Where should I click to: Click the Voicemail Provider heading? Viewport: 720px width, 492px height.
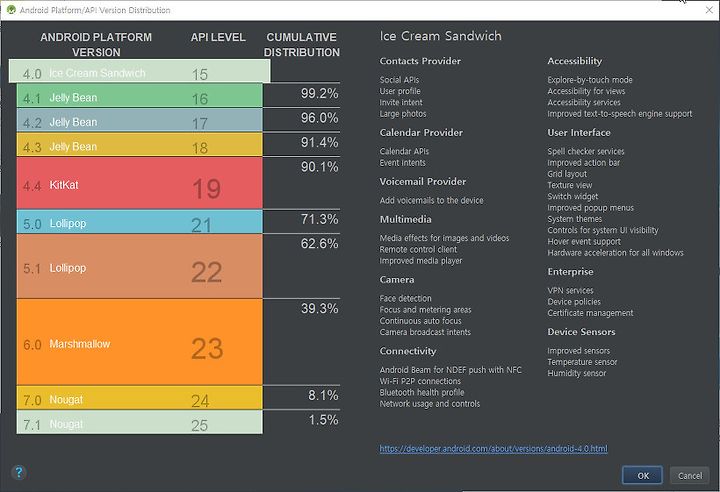point(422,181)
